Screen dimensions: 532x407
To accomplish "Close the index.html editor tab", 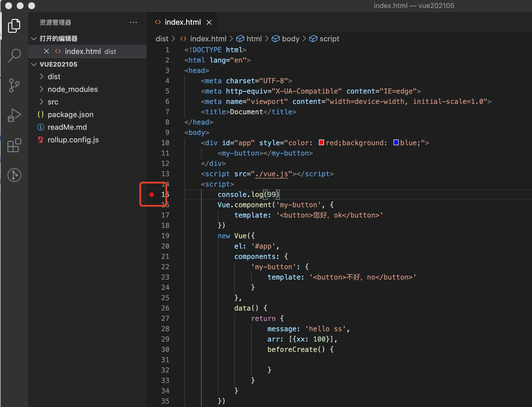I will [209, 22].
